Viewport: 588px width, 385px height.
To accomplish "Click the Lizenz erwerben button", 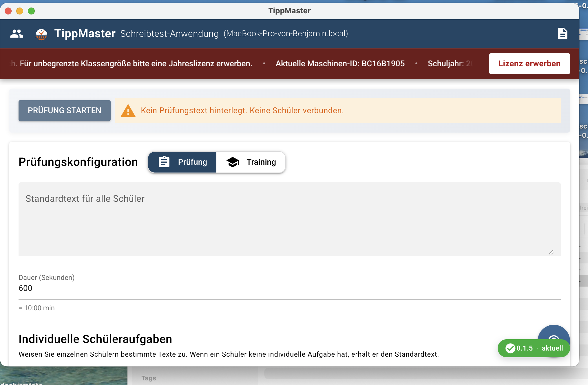I will point(529,64).
